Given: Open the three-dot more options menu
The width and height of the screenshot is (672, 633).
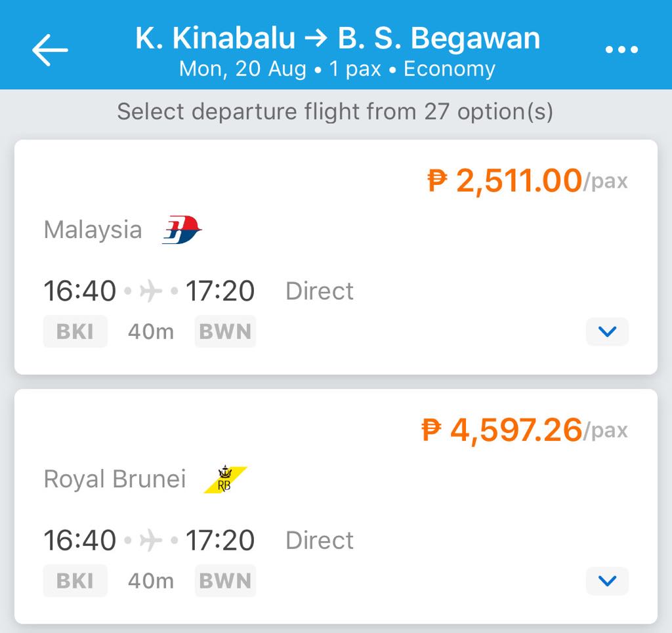Looking at the screenshot, I should coord(621,50).
